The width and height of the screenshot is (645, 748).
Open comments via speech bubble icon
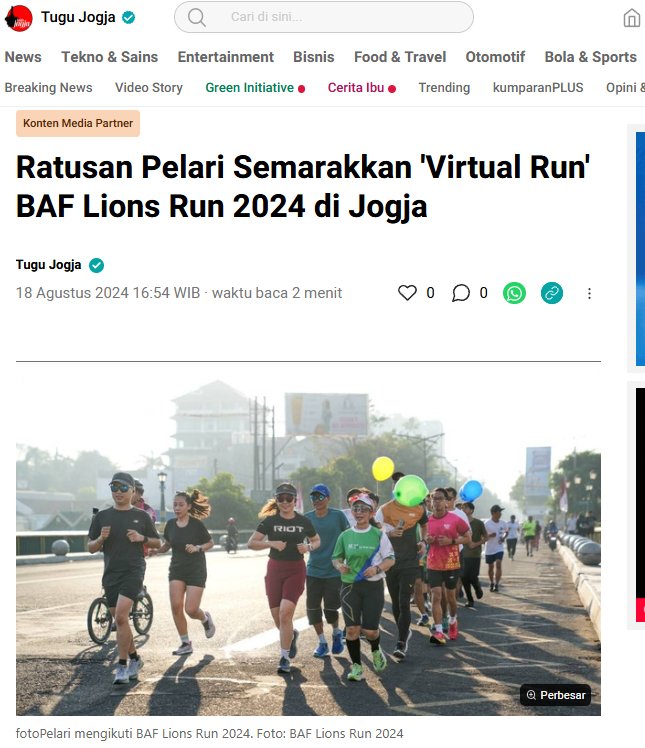pos(461,293)
